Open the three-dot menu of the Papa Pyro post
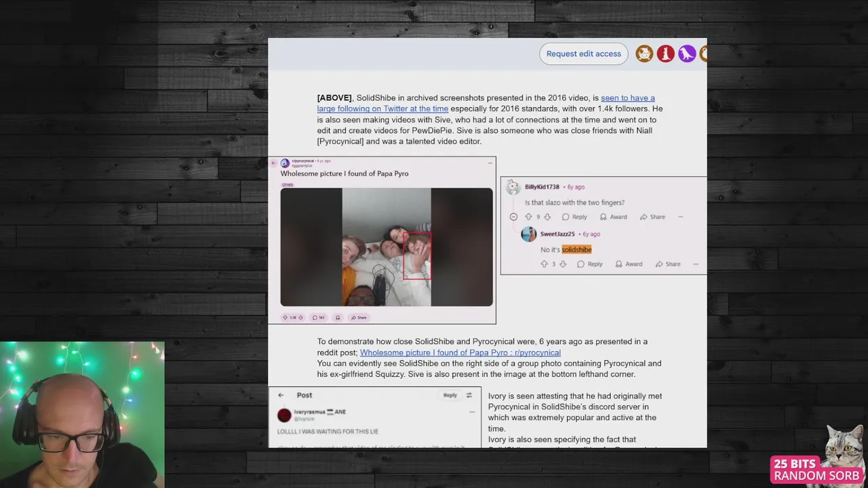The height and width of the screenshot is (488, 868). (x=490, y=163)
